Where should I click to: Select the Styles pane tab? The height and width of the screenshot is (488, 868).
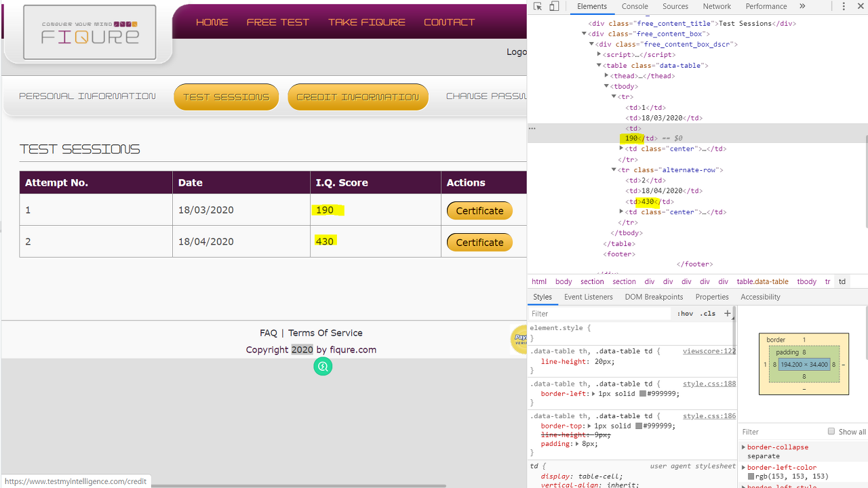[542, 297]
